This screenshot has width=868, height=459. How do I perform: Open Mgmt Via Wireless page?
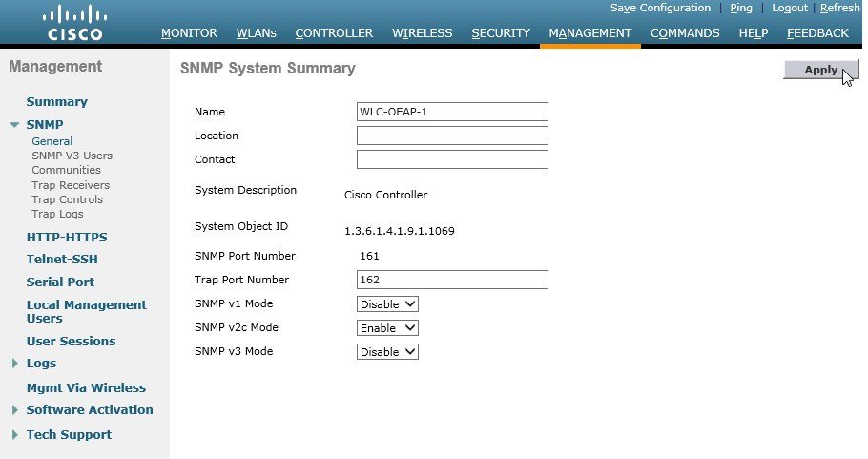(87, 388)
